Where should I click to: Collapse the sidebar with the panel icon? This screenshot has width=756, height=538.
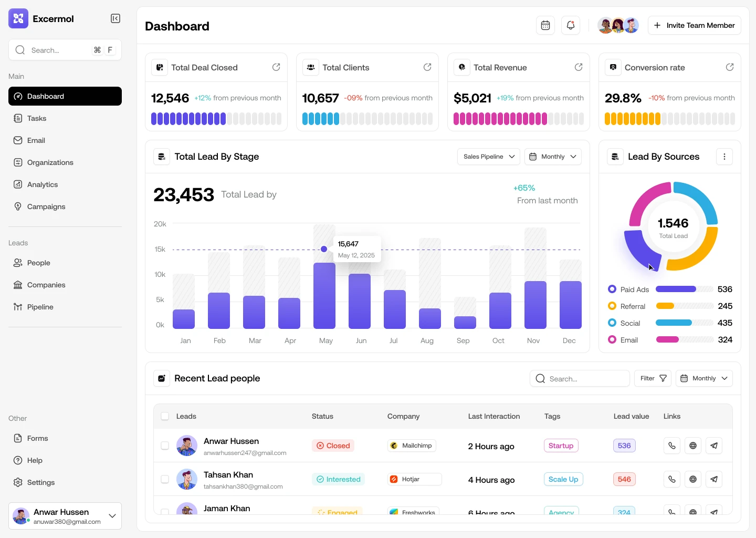[x=115, y=18]
